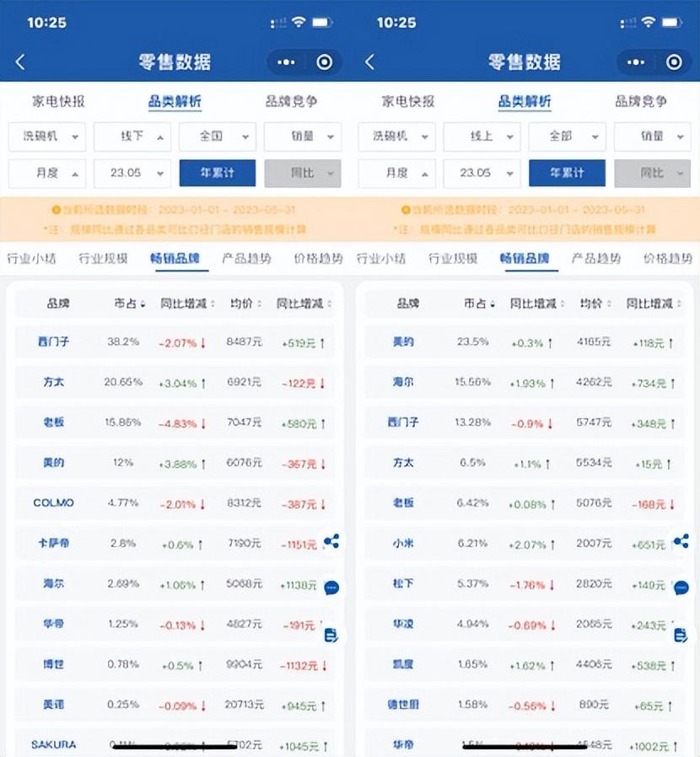Select 畅销品牌 tab on left screen
Image resolution: width=700 pixels, height=757 pixels.
(x=175, y=259)
